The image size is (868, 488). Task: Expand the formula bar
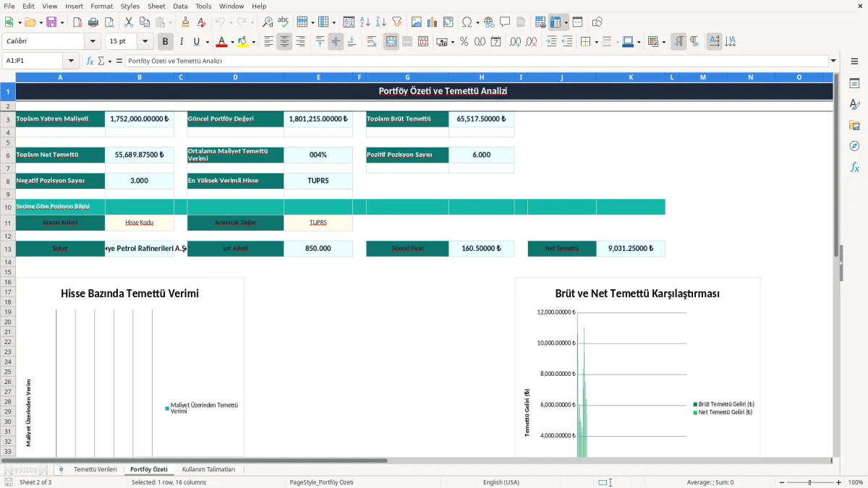pyautogui.click(x=833, y=61)
